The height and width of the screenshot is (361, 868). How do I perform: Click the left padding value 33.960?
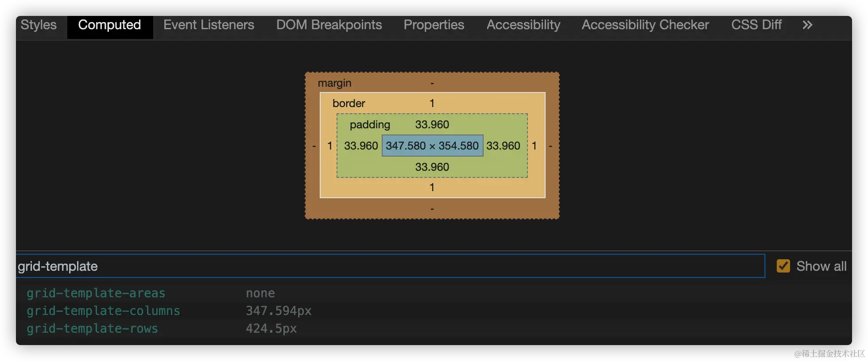coord(361,146)
